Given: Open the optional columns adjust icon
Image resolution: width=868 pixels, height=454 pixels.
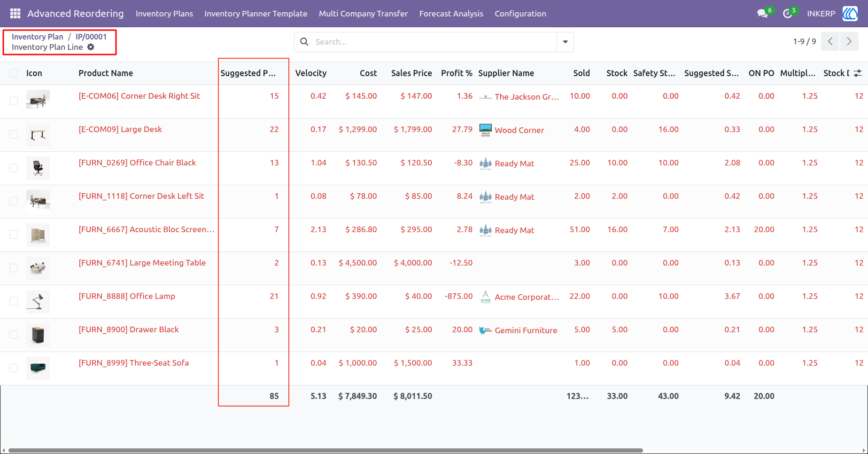Looking at the screenshot, I should (858, 73).
